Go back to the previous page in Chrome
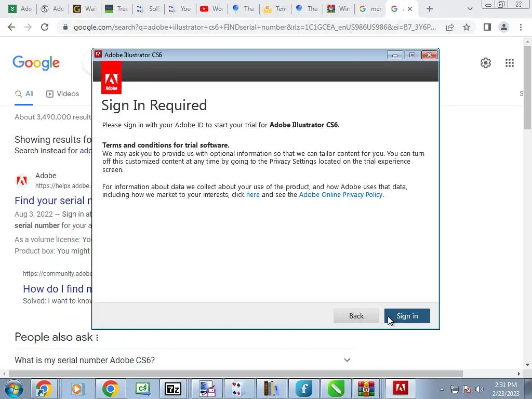The width and height of the screenshot is (532, 399). point(11,27)
